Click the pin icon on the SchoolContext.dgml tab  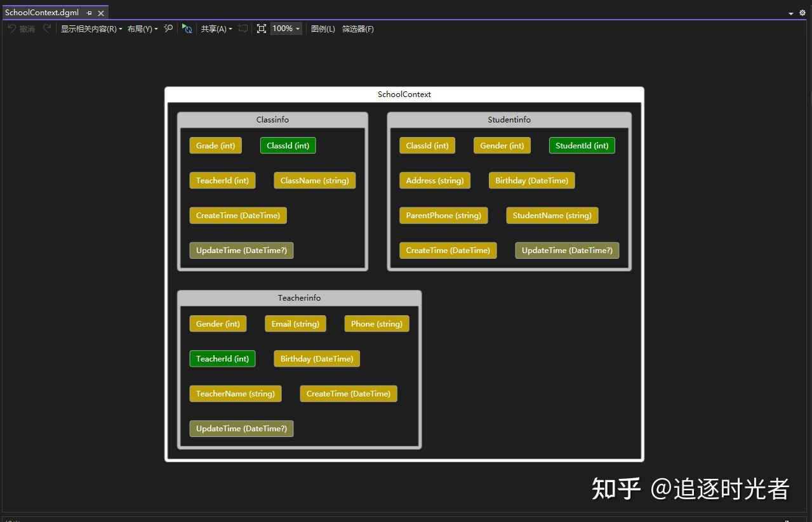click(x=89, y=11)
